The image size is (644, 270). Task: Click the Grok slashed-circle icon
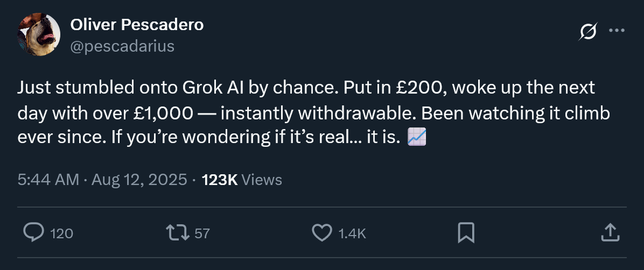pos(587,32)
